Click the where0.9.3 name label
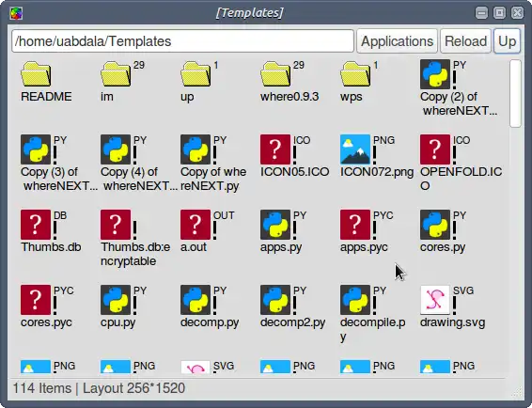This screenshot has height=408, width=532. click(x=289, y=97)
